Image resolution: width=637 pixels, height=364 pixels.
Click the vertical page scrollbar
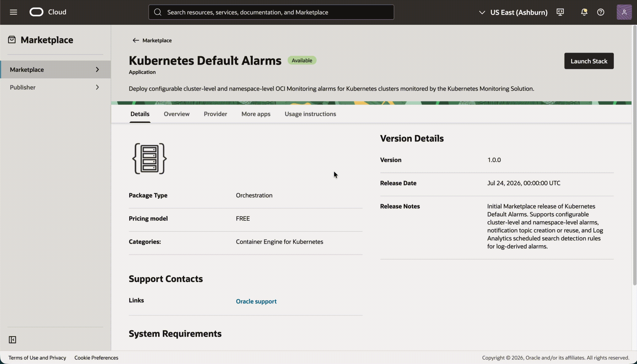[634, 155]
